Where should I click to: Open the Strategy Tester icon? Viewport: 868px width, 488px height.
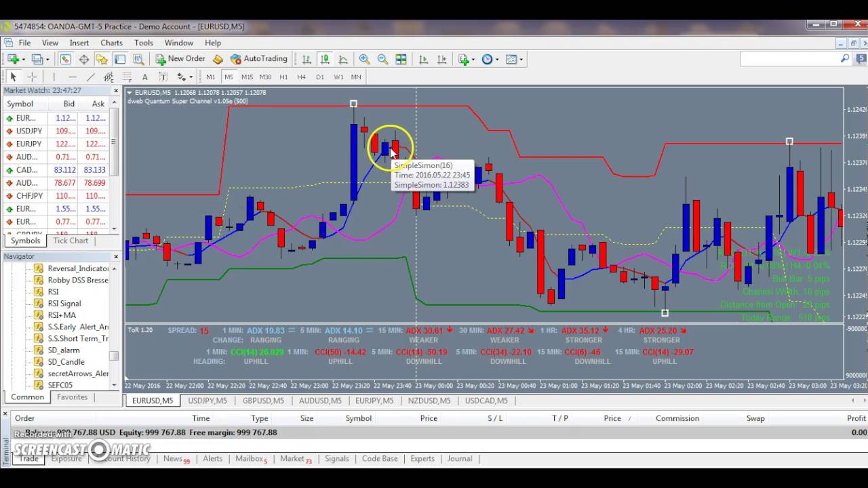point(138,59)
